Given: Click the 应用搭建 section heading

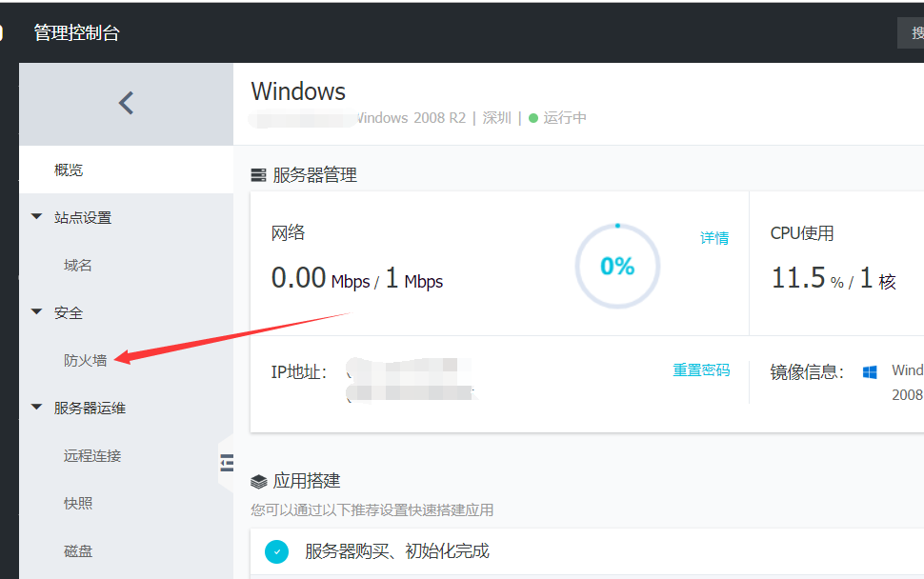Looking at the screenshot, I should click(x=307, y=481).
